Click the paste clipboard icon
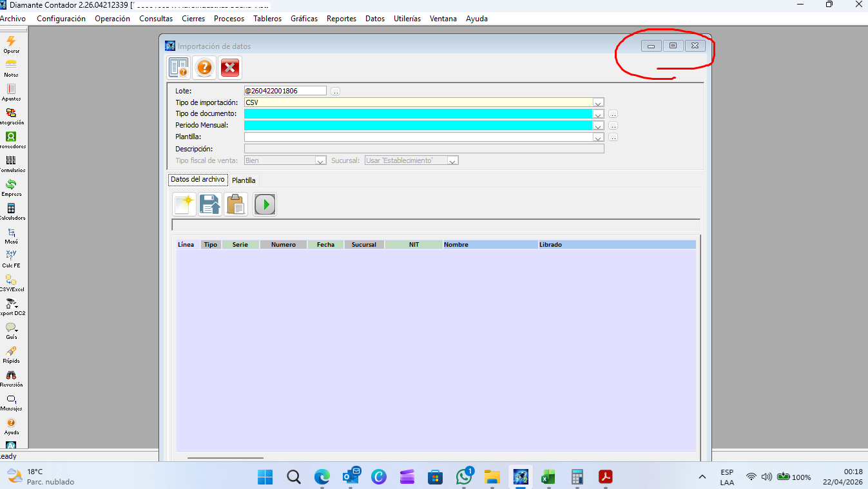Viewport: 868px width, 489px height. [x=236, y=204]
